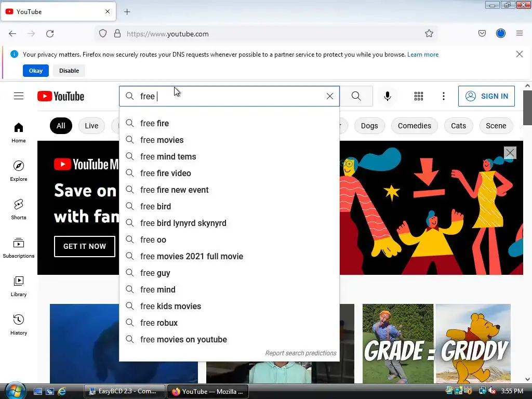Open Library in the sidebar
The image size is (532, 399).
19,286
